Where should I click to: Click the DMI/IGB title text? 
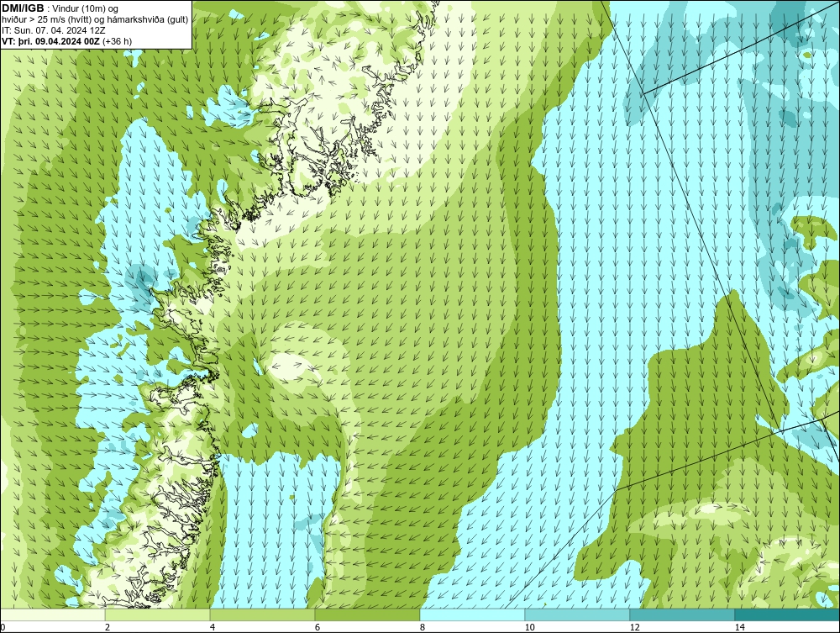click(23, 8)
